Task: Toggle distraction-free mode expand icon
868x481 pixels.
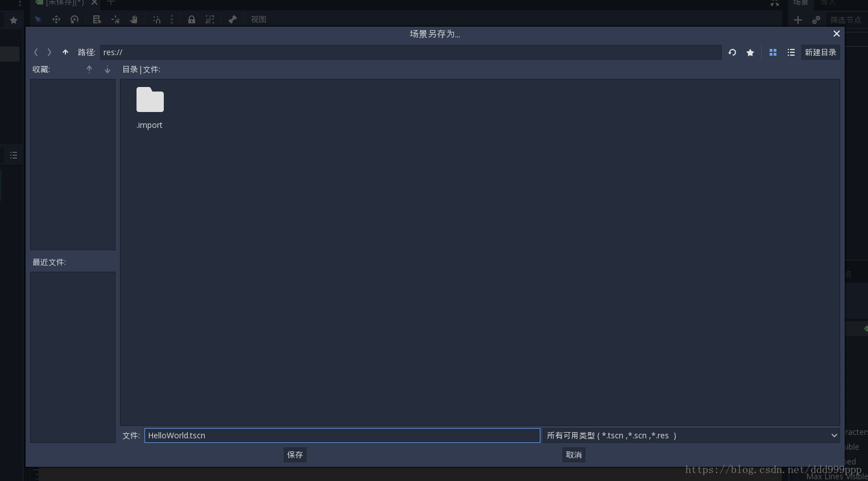Action: [x=775, y=3]
